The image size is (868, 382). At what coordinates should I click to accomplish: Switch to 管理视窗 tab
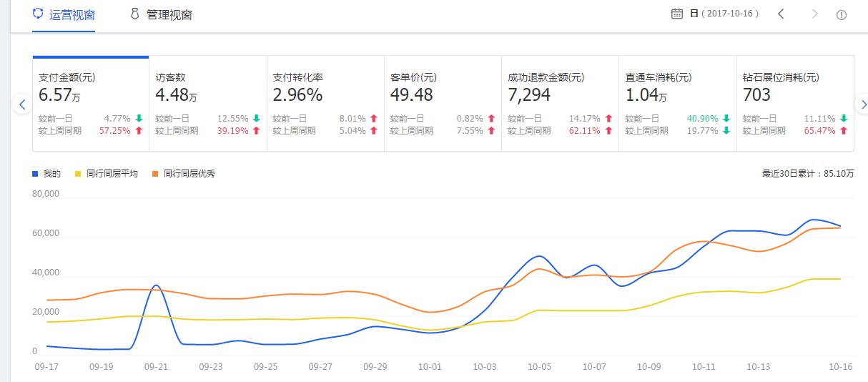point(169,15)
